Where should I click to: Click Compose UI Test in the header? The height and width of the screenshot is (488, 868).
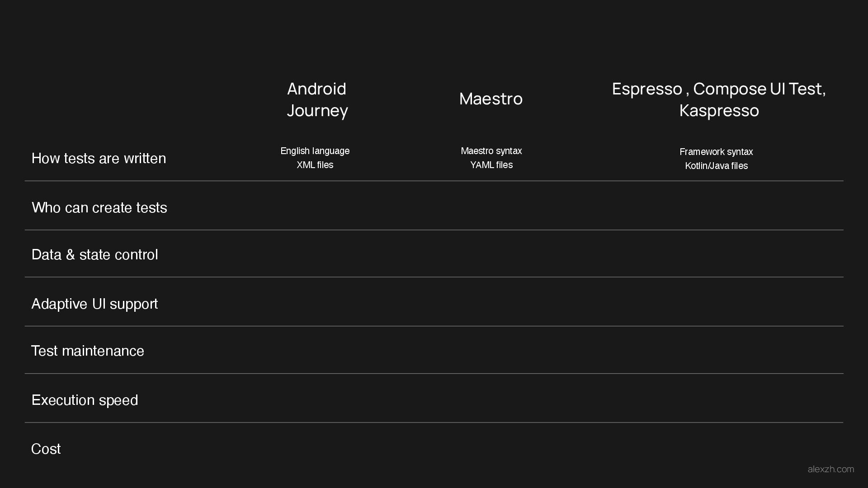coord(759,89)
